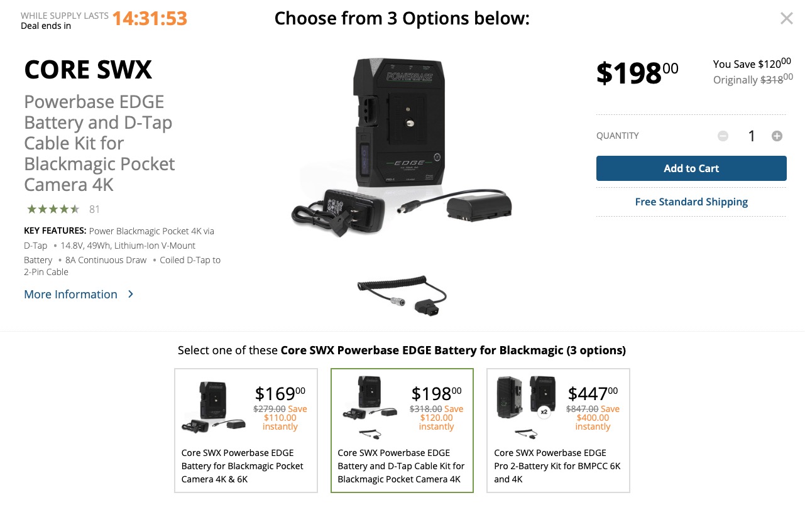Decrease quantity with minus icon

click(x=723, y=136)
